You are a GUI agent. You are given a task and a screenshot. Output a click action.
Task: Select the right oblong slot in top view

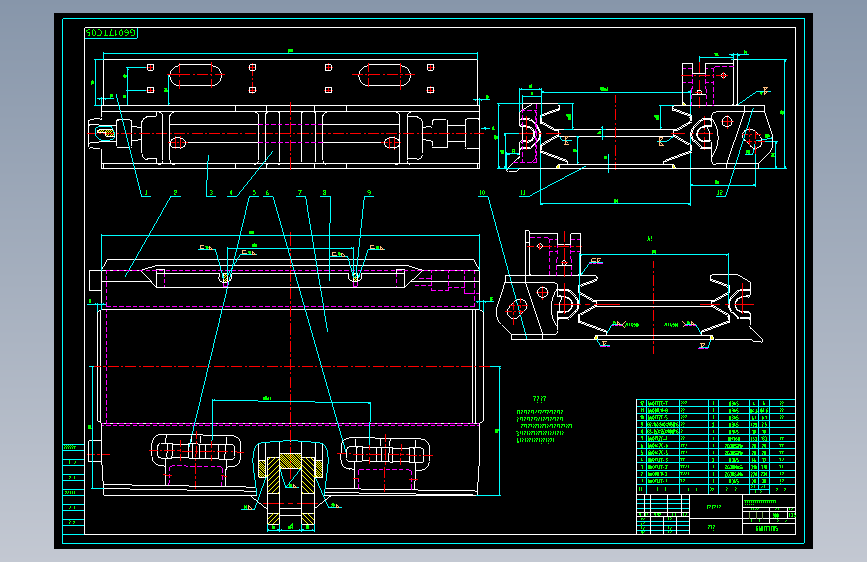385,75
